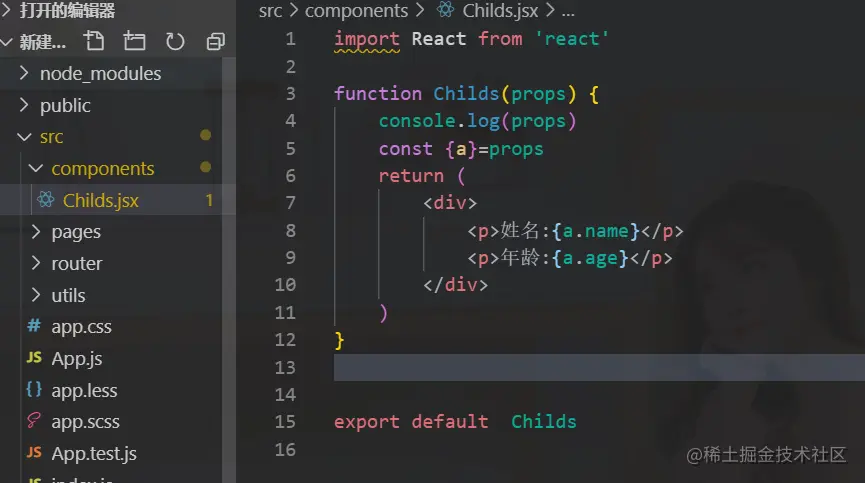Click the React icon in the breadcrumb
865x483 pixels.
[x=446, y=9]
